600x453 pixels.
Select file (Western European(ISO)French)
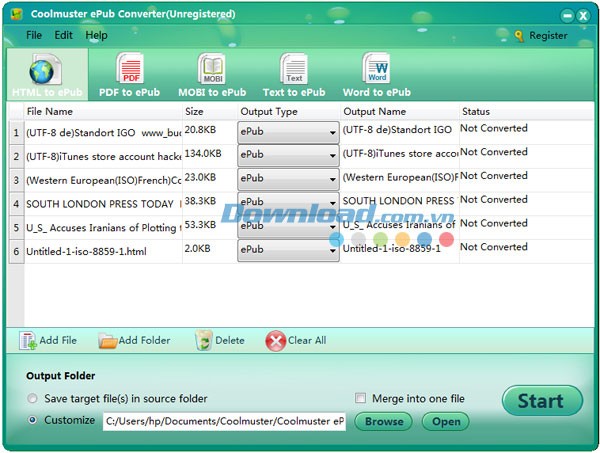104,180
